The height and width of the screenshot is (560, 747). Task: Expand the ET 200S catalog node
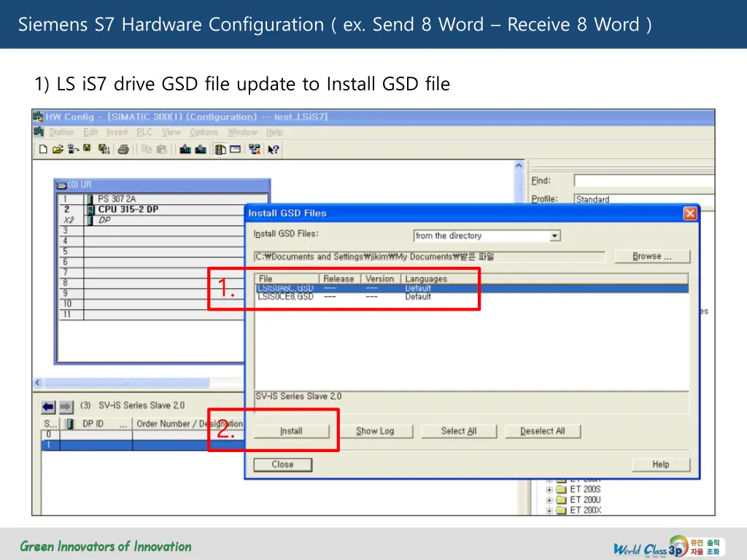click(549, 489)
